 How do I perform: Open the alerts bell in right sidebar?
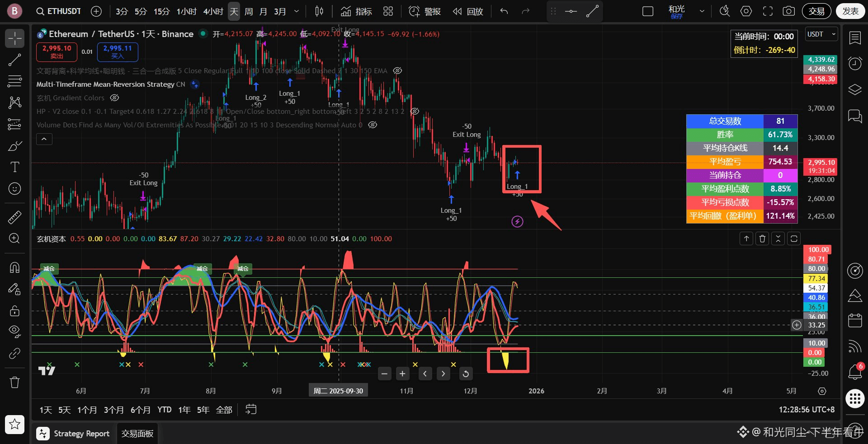[854, 372]
